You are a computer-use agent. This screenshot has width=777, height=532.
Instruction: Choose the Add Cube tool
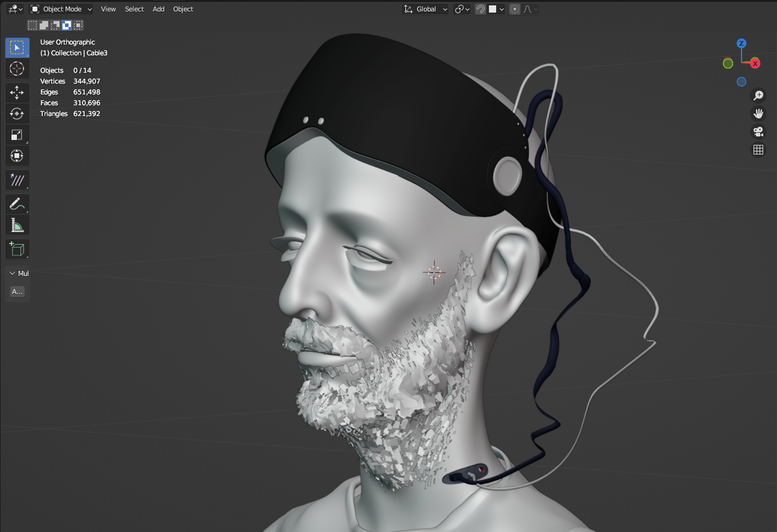click(x=17, y=249)
